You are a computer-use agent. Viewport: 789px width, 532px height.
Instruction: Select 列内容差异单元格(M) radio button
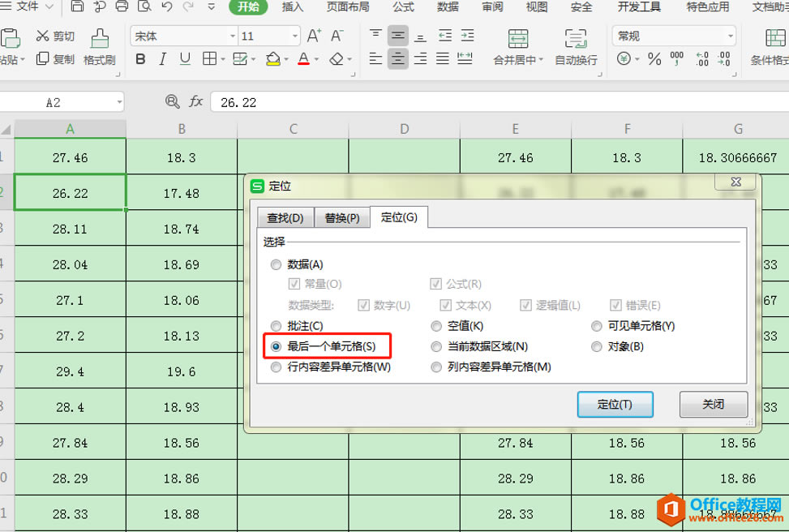click(436, 367)
